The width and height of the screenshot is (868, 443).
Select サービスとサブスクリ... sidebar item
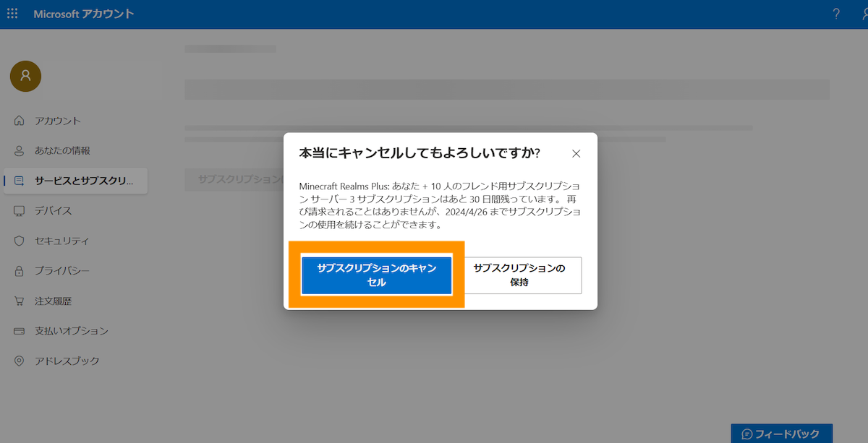pyautogui.click(x=75, y=181)
